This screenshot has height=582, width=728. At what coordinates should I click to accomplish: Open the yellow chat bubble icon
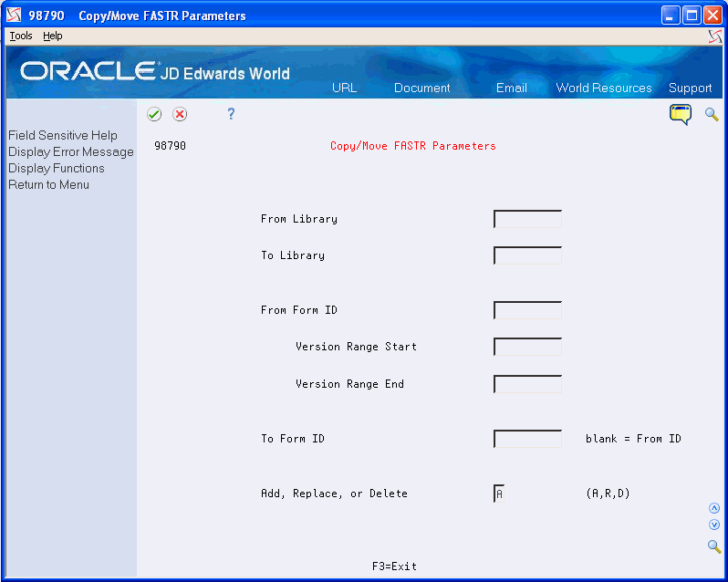pos(681,115)
